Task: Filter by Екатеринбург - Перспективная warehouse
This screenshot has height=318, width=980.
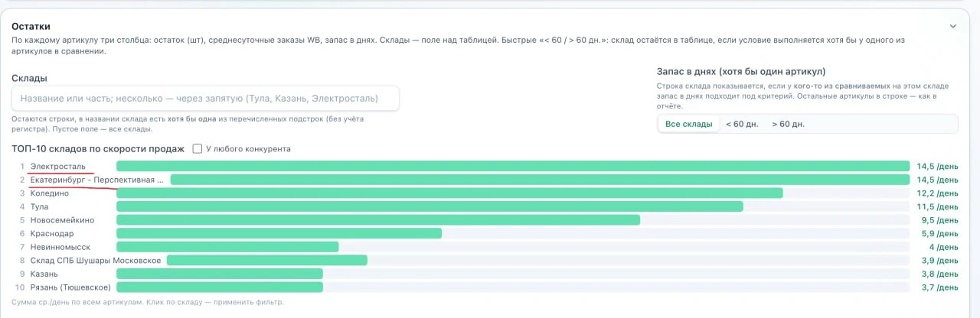Action: [96, 180]
